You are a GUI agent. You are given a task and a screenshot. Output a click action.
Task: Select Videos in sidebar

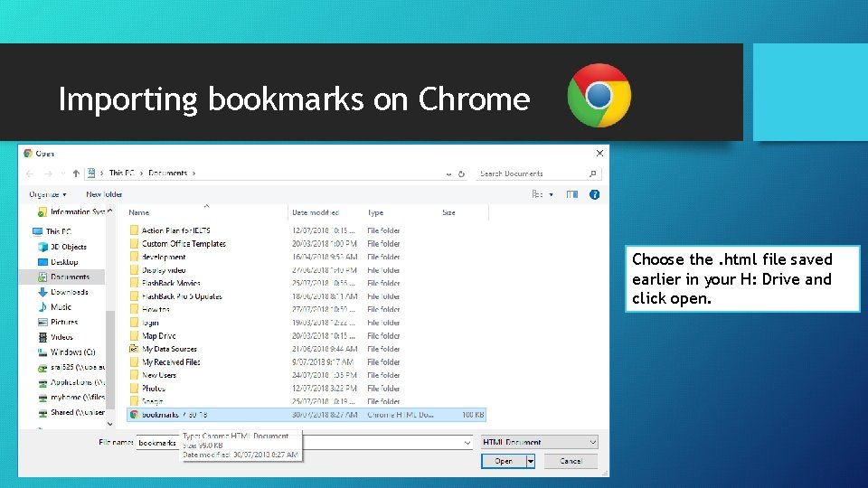[x=61, y=337]
